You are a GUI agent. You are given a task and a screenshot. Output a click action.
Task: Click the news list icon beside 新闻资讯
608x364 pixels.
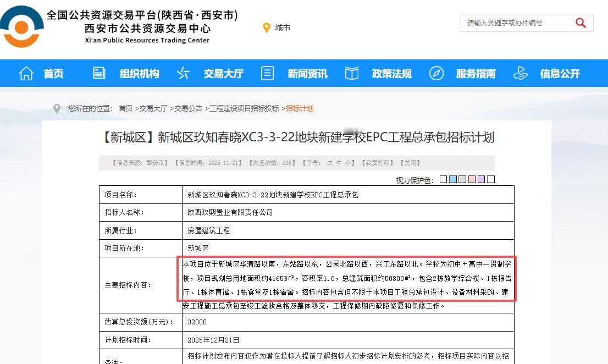click(x=267, y=73)
